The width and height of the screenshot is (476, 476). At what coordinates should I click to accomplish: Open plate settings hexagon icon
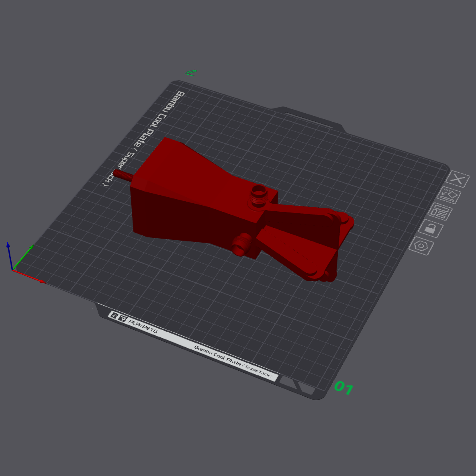pyautogui.click(x=421, y=245)
